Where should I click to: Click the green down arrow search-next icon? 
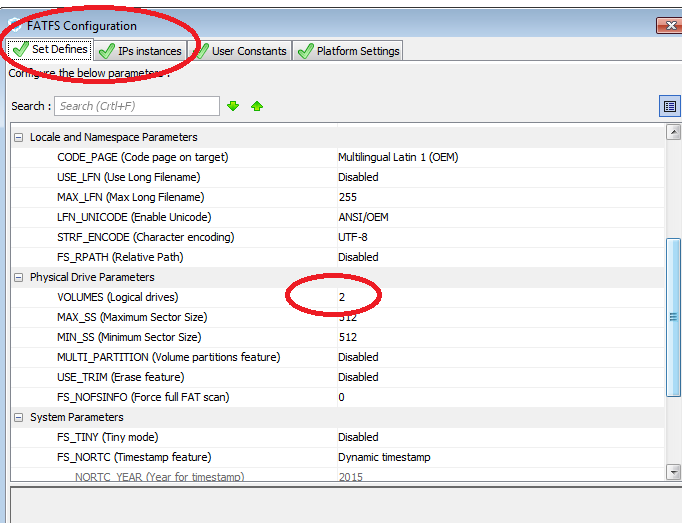click(233, 106)
